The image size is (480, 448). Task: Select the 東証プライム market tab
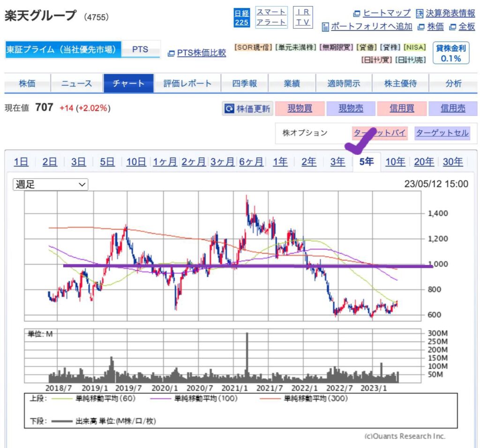[x=63, y=49]
